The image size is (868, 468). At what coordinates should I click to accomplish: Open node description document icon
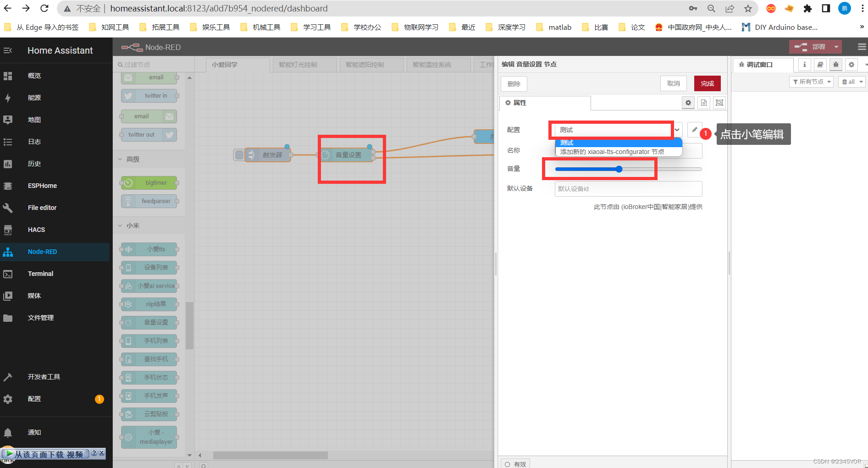(x=704, y=103)
